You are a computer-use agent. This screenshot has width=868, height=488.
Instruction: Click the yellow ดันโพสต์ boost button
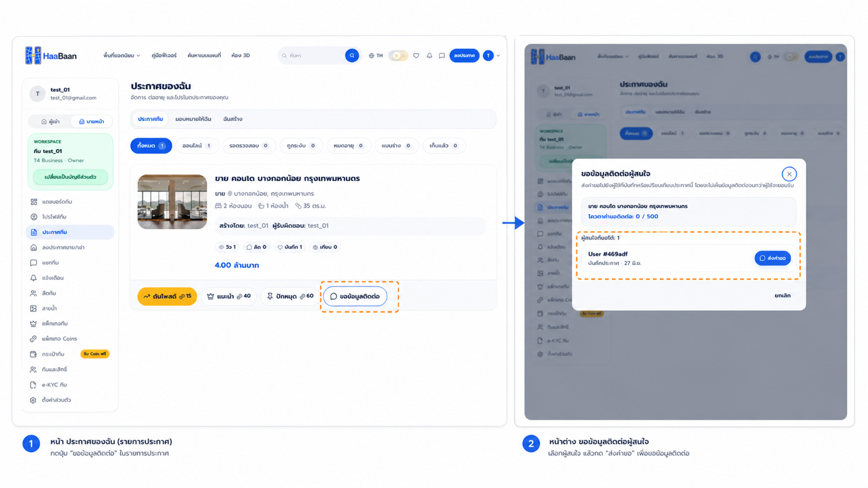167,296
